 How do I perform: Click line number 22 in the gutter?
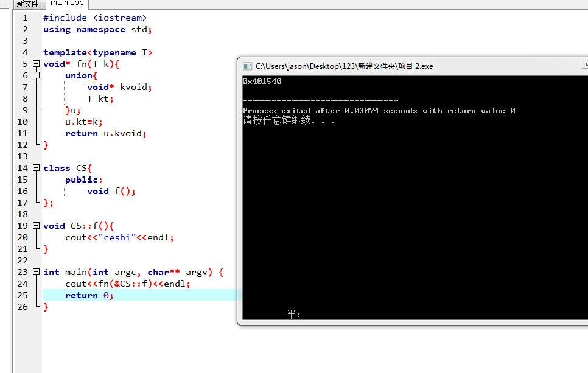(x=23, y=260)
